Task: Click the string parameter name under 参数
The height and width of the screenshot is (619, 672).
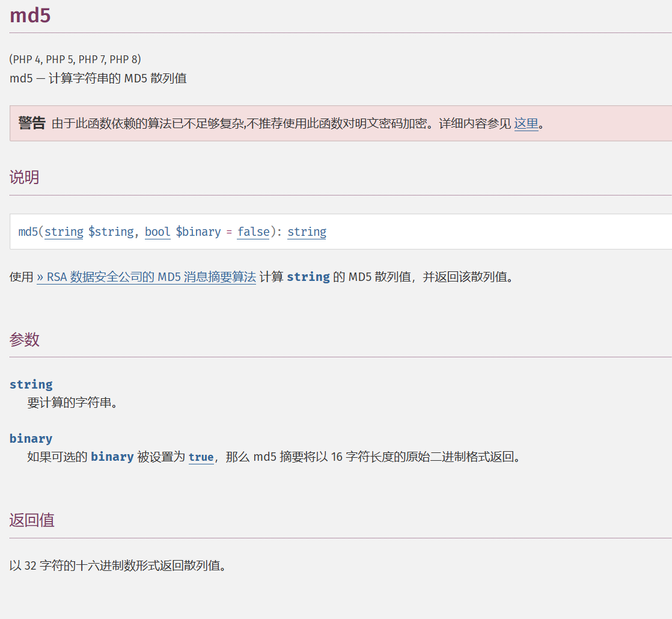Action: [x=31, y=384]
